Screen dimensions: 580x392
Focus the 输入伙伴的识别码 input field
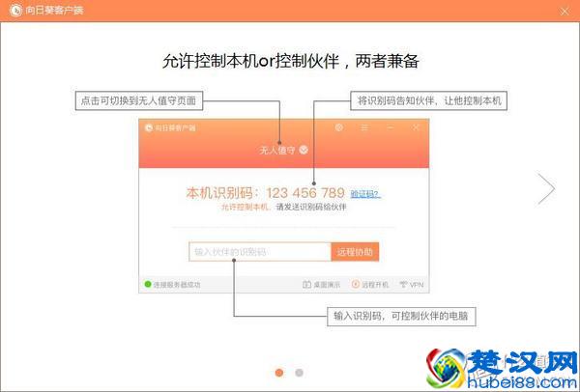coord(260,252)
